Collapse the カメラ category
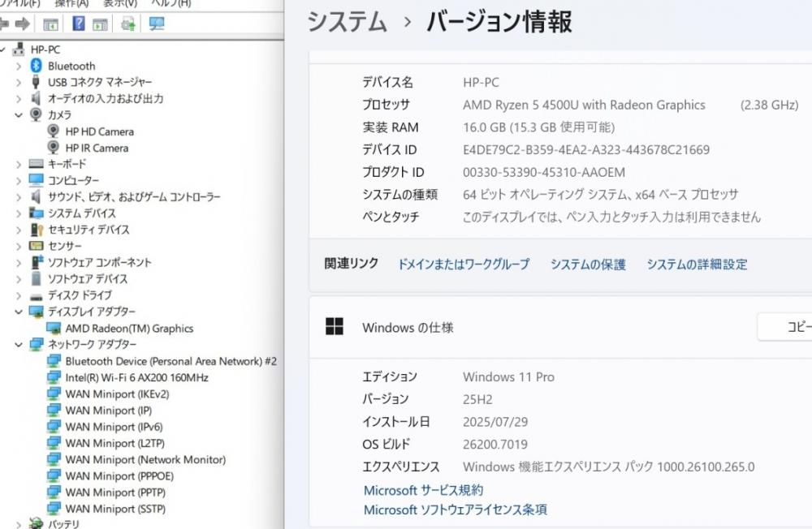Image resolution: width=812 pixels, height=529 pixels. tap(19, 115)
